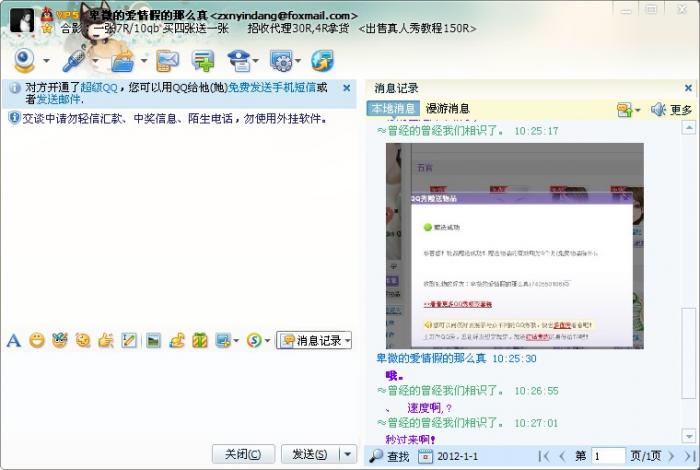
Task: Expand the report icon dropdown arrow
Action: pos(256,61)
